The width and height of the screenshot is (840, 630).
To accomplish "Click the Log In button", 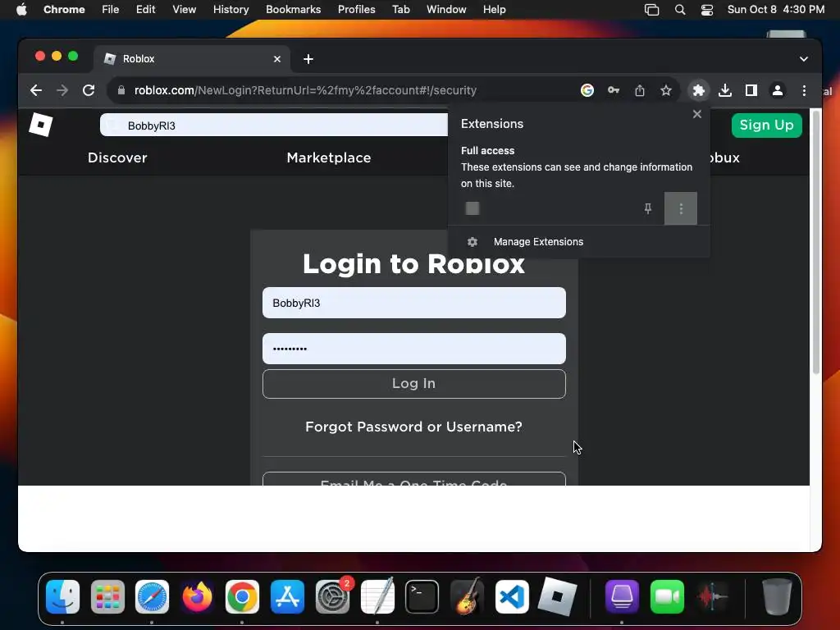I will pos(414,384).
